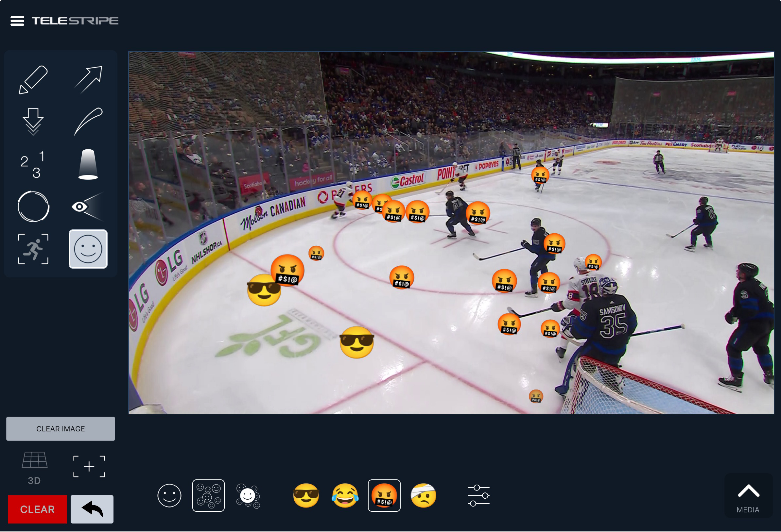This screenshot has width=781, height=532.
Task: Click the CLEAR IMAGE button
Action: 61,429
